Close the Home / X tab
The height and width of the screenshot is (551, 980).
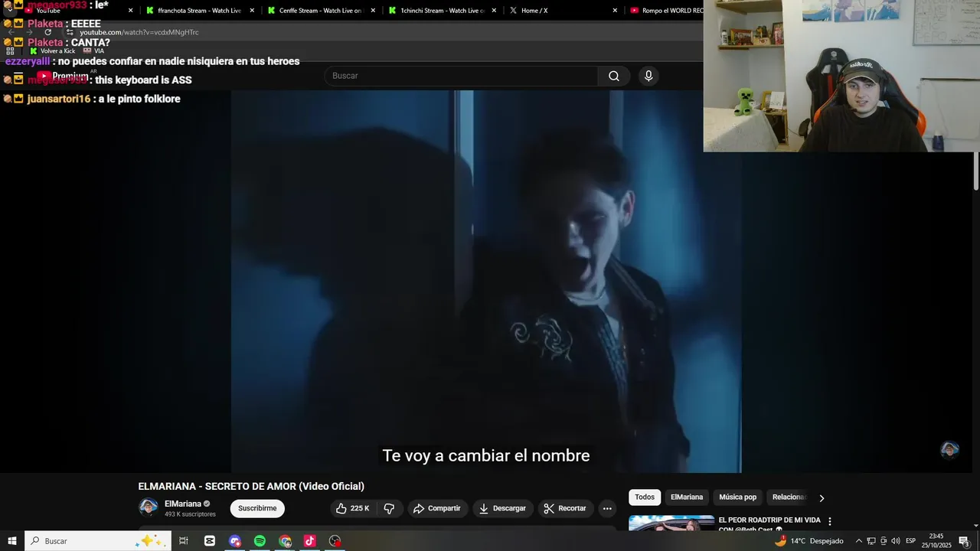615,11
